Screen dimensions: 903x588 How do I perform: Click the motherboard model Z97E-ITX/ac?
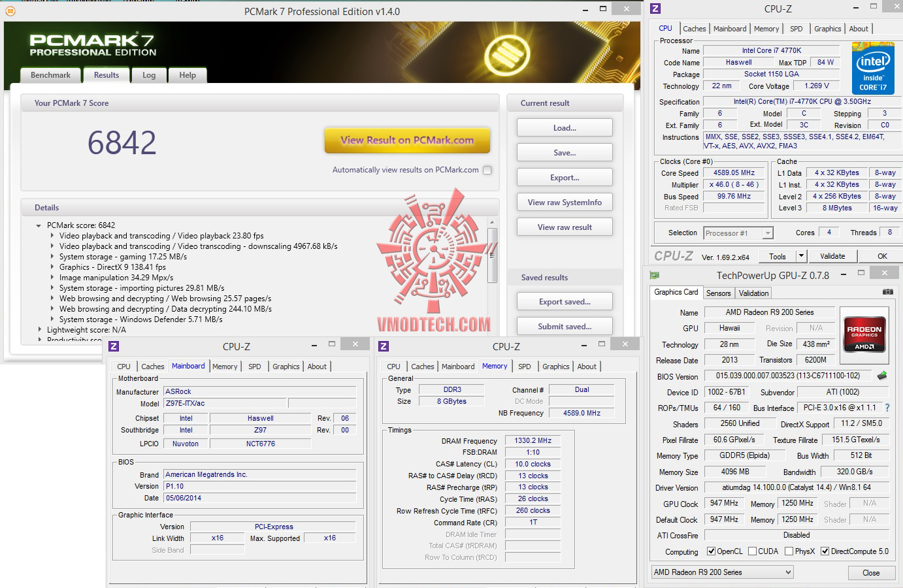pos(224,404)
